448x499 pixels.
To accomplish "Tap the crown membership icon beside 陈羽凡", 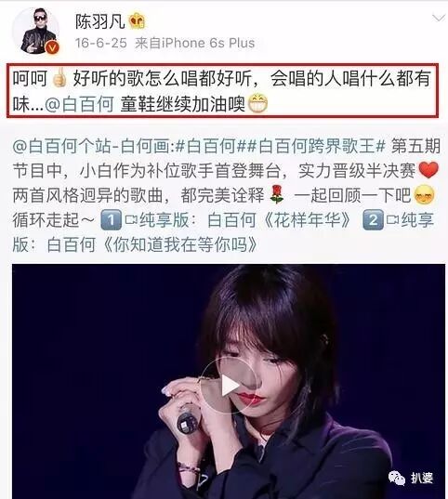I will 137,21.
